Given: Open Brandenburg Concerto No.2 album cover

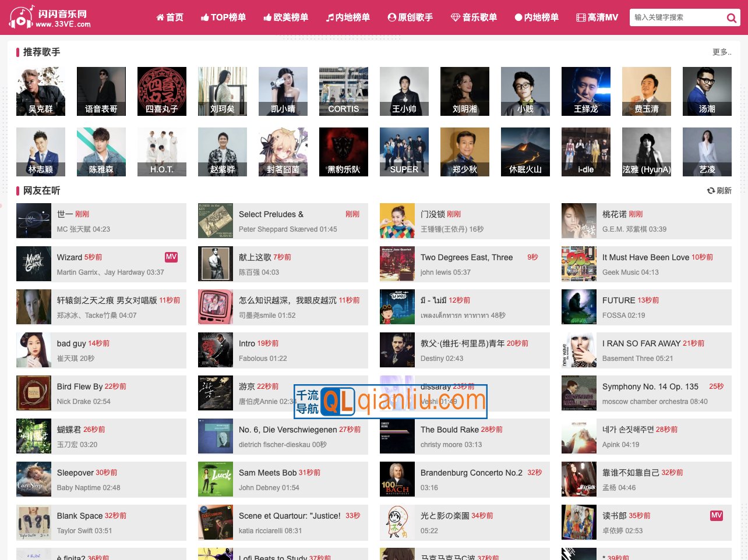Looking at the screenshot, I should 397,480.
